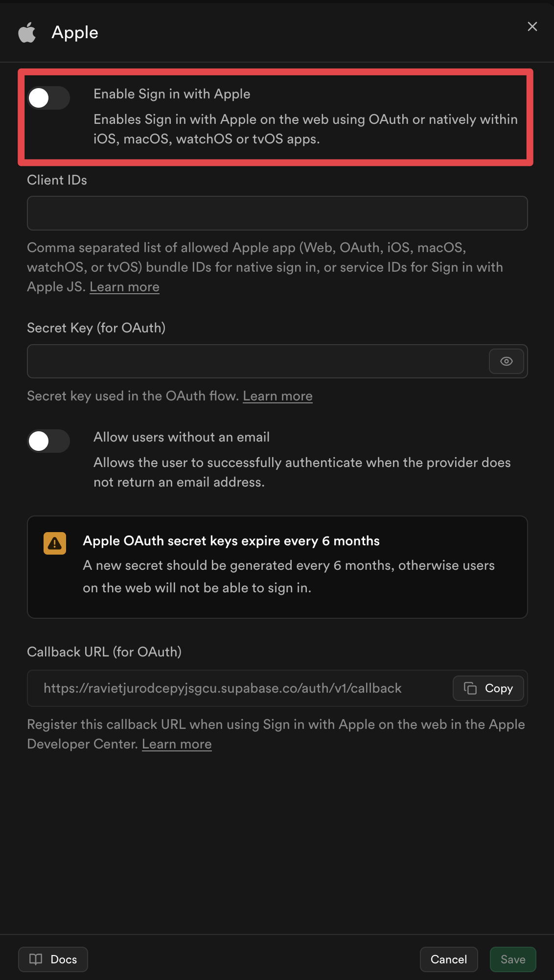
Task: Open the Supabase Docs
Action: [x=53, y=959]
